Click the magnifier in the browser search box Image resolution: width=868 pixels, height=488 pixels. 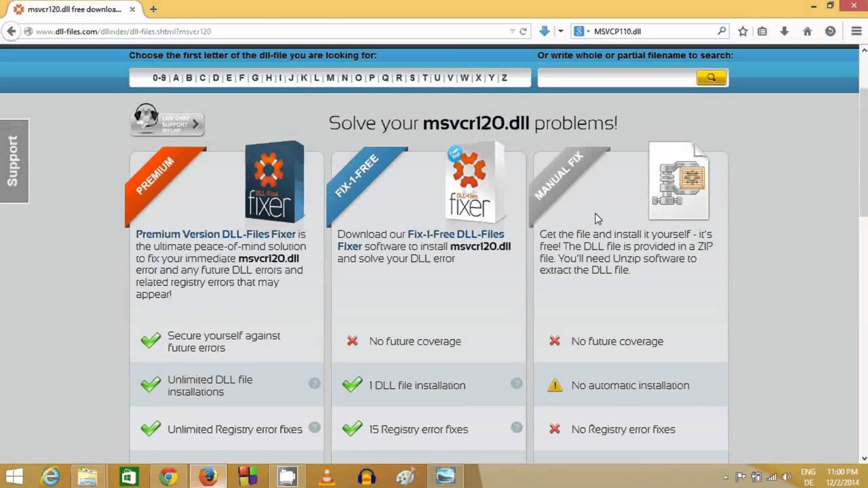coord(722,31)
